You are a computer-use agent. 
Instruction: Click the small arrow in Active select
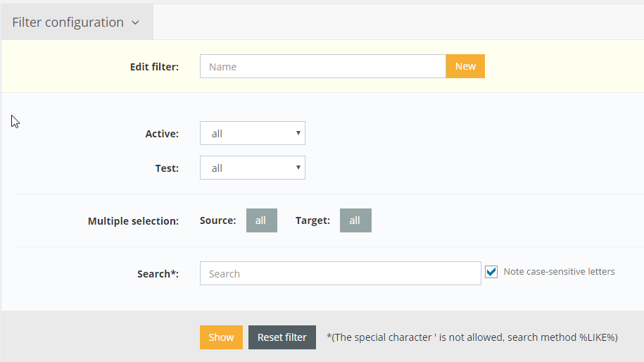tap(298, 132)
